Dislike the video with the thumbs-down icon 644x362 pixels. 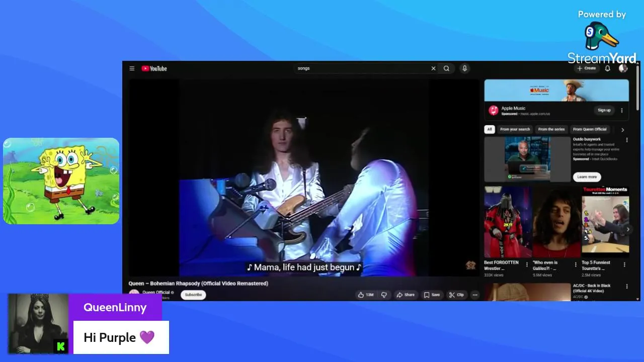click(x=384, y=295)
